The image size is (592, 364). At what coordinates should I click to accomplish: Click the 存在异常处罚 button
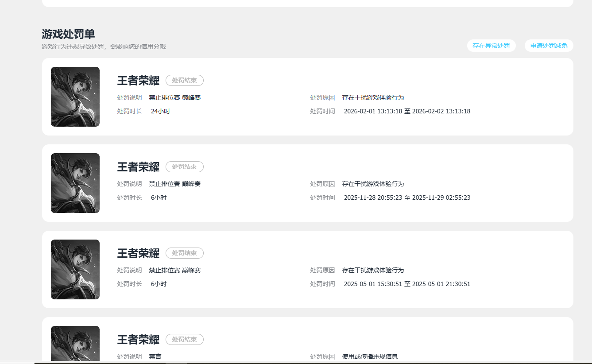point(491,46)
